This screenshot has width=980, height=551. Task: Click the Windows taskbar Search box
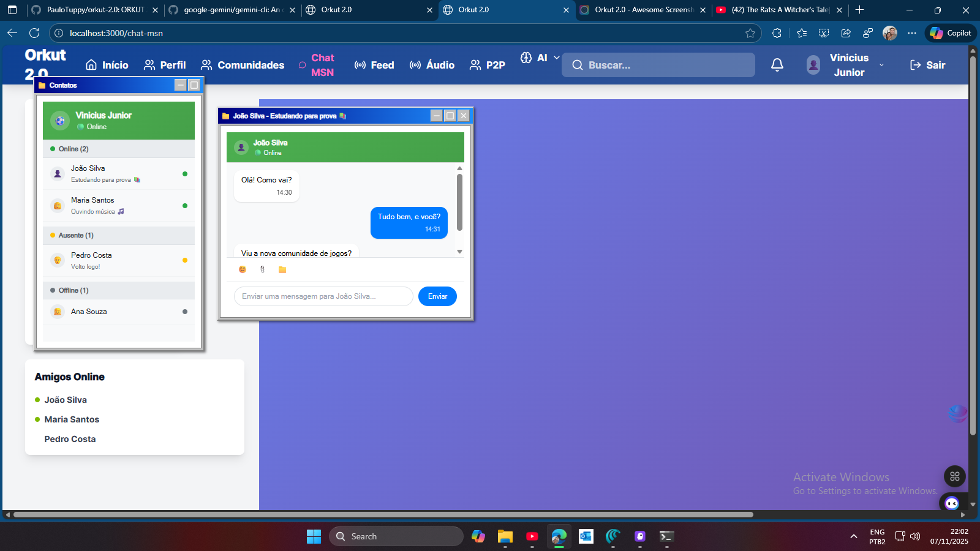point(396,536)
